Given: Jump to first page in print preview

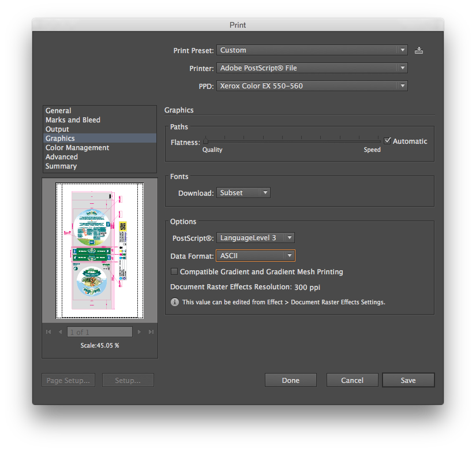Looking at the screenshot, I should click(x=48, y=331).
